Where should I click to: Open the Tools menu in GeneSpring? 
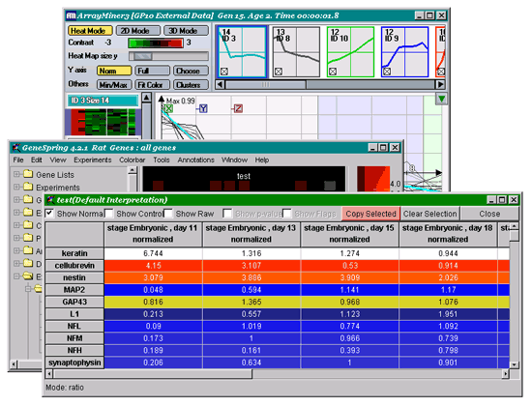pyautogui.click(x=162, y=160)
